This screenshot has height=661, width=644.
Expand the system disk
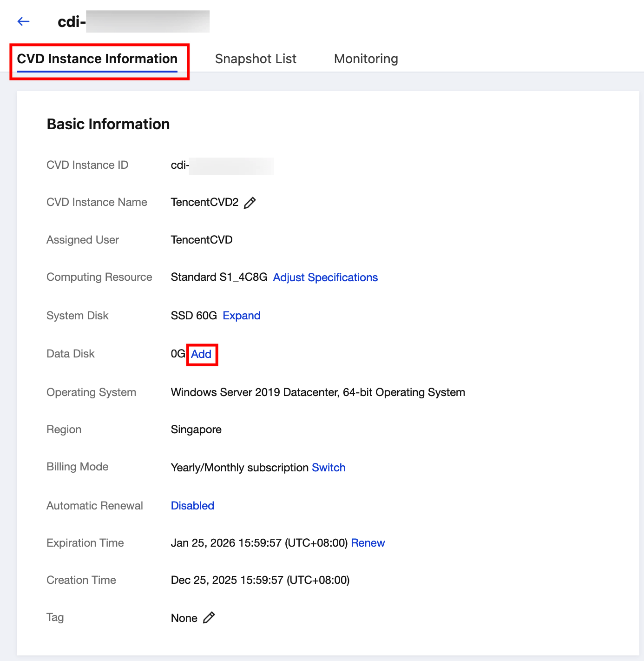[242, 316]
